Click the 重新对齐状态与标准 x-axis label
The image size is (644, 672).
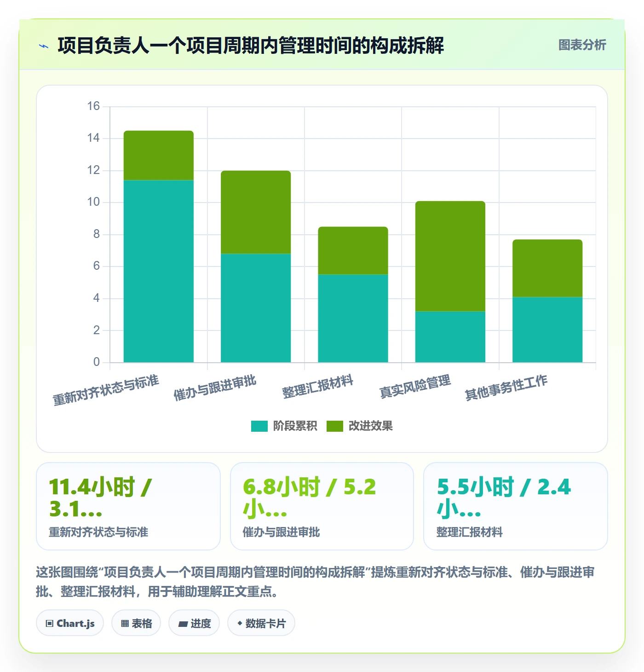106,390
